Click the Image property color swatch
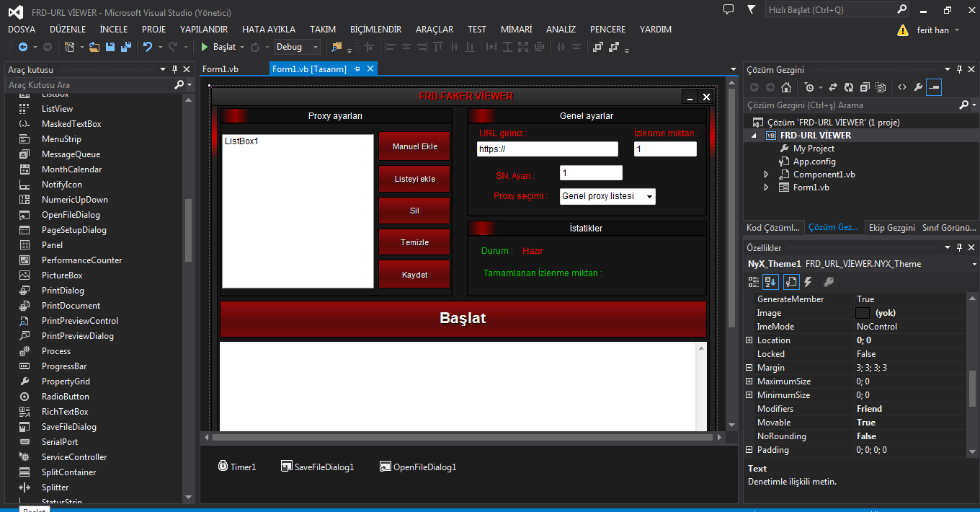This screenshot has width=980, height=512. (862, 313)
